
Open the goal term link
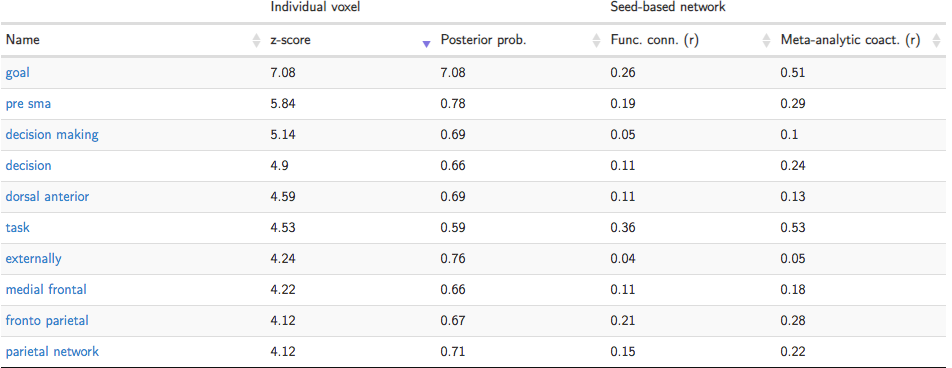tap(18, 73)
